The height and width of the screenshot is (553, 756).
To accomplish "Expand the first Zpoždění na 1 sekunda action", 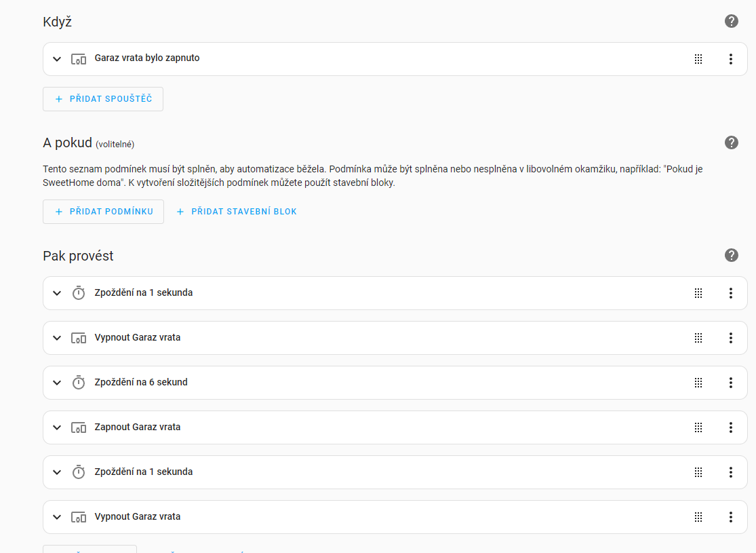I will [57, 293].
